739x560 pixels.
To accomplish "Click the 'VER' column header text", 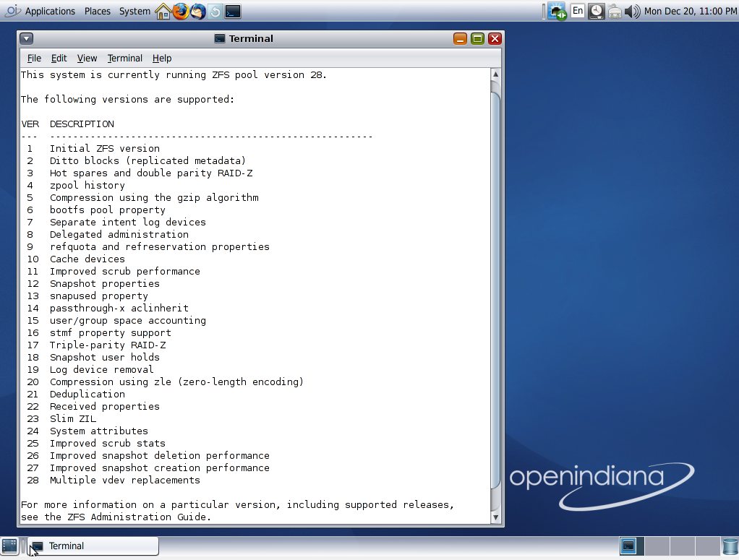I will 30,124.
